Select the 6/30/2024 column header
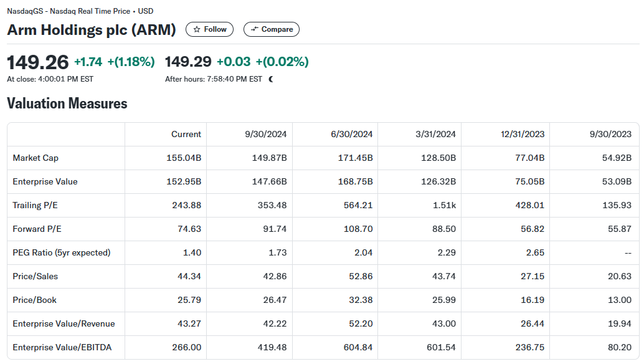Screen dimensions: 644x364 (351, 135)
